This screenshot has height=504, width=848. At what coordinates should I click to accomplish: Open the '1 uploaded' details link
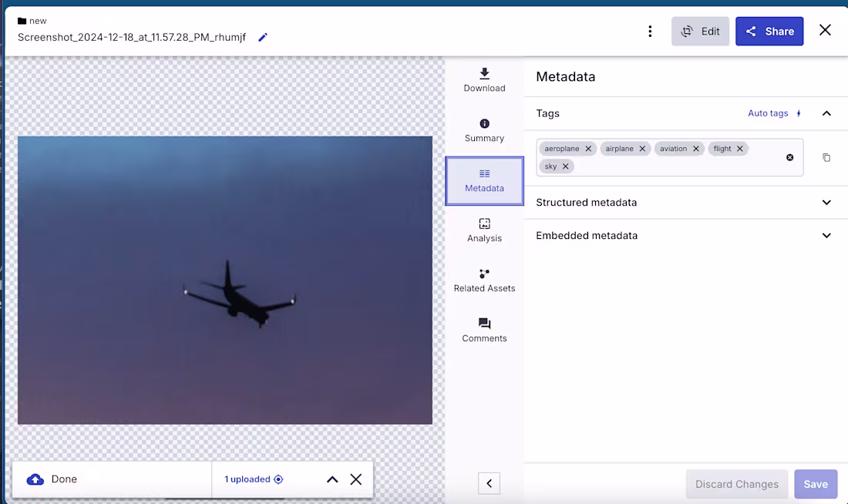point(247,479)
